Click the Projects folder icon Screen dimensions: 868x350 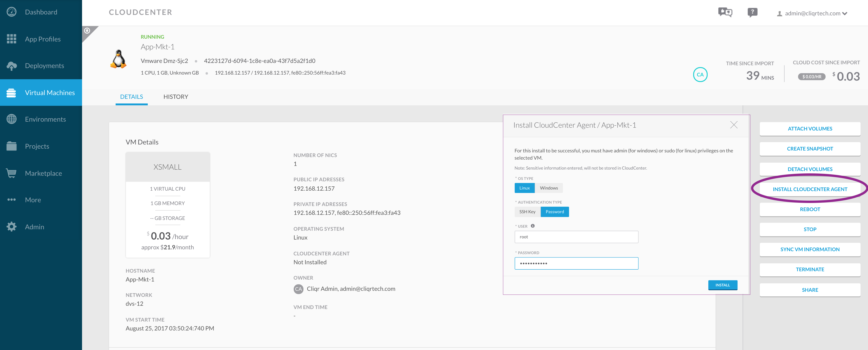11,146
